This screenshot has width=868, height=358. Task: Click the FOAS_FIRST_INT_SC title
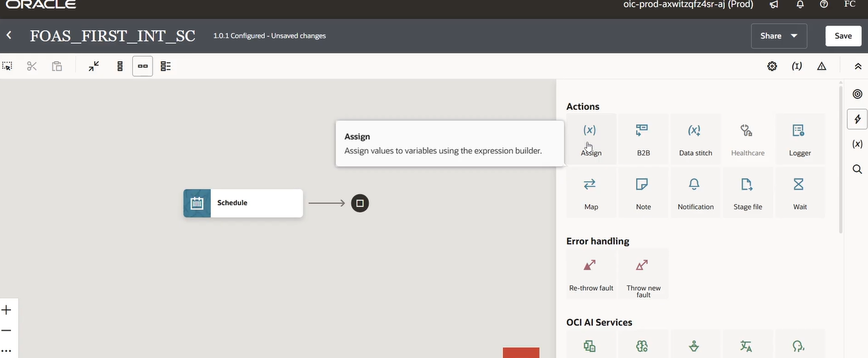point(112,36)
